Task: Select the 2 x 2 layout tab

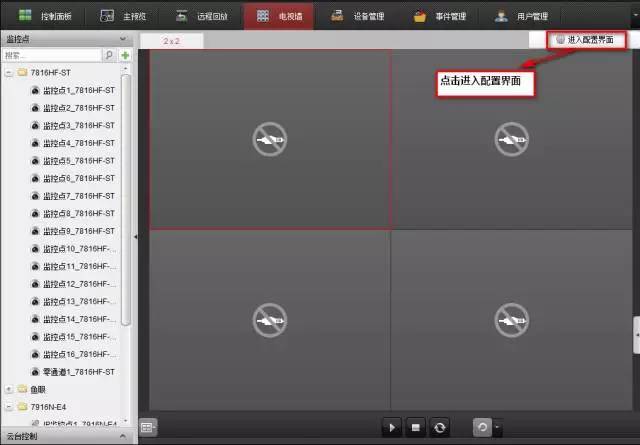Action: 172,41
